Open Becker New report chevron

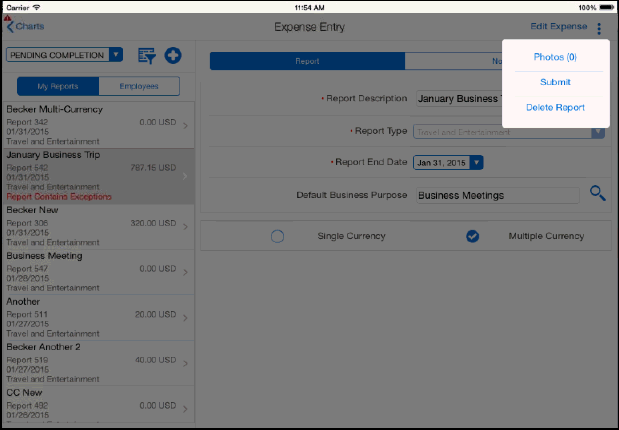(x=185, y=227)
